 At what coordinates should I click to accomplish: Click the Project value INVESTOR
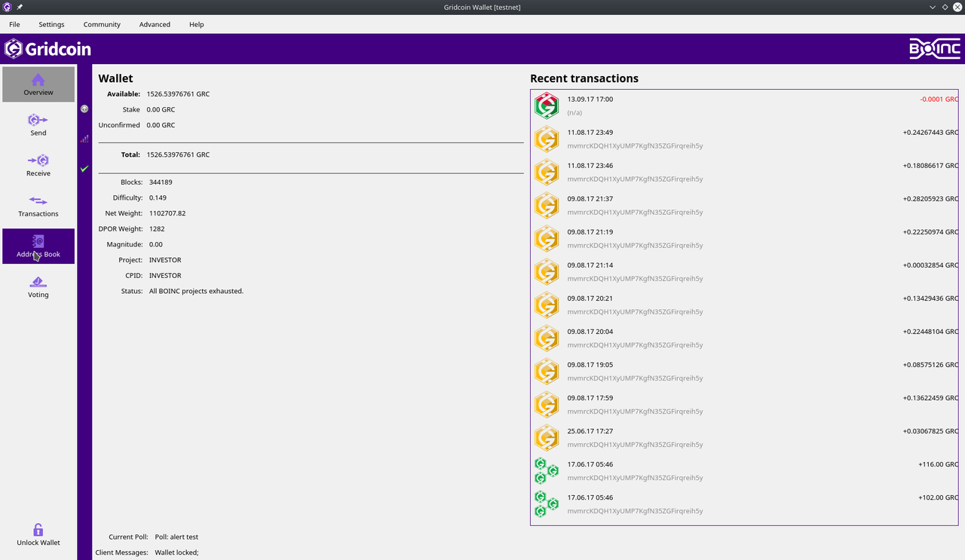[x=165, y=260]
